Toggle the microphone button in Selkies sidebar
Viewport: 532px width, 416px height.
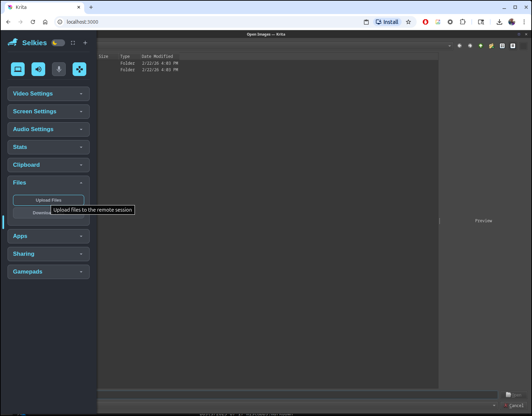59,69
